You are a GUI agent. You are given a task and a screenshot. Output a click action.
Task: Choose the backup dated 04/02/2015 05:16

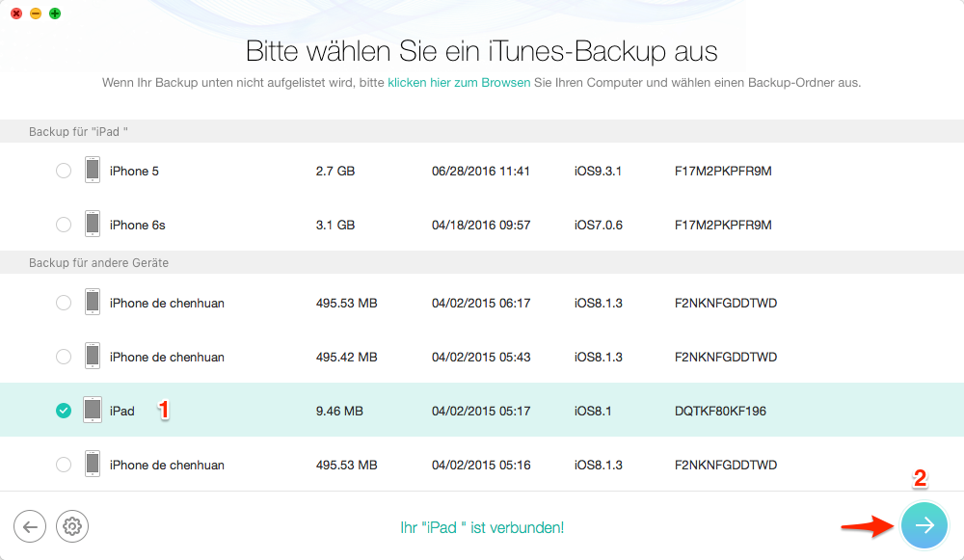tap(64, 465)
